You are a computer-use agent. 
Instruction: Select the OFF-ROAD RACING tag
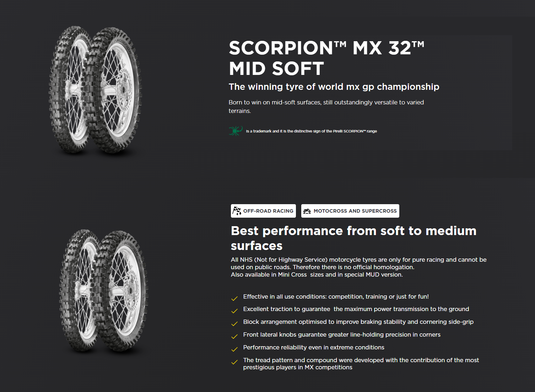point(263,211)
